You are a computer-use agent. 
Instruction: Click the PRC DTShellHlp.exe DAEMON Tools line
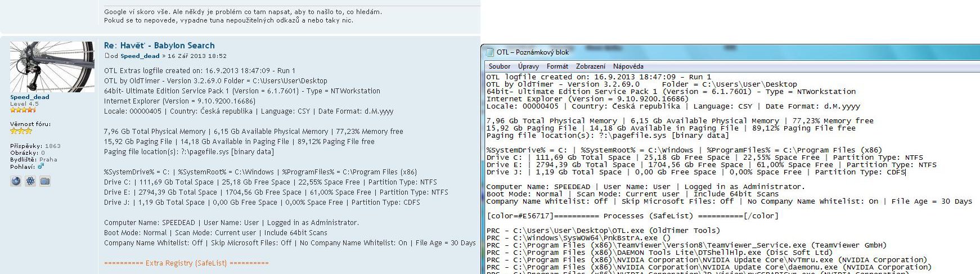click(x=659, y=253)
